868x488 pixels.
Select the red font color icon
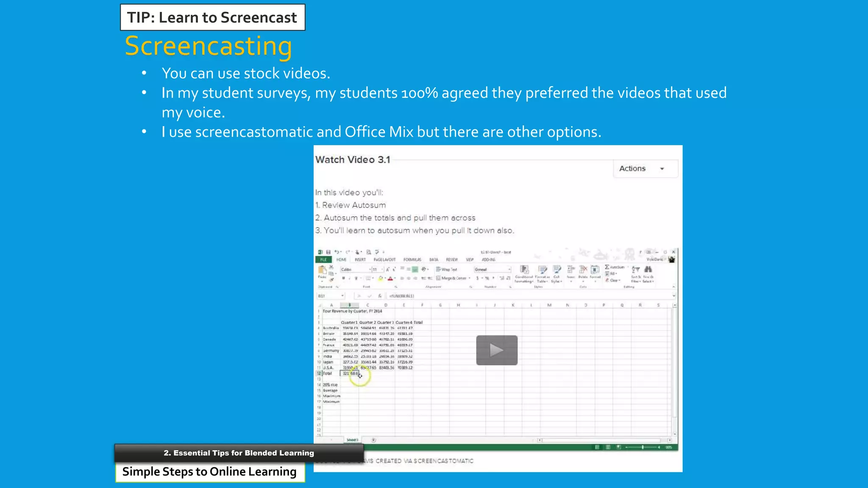coord(390,278)
